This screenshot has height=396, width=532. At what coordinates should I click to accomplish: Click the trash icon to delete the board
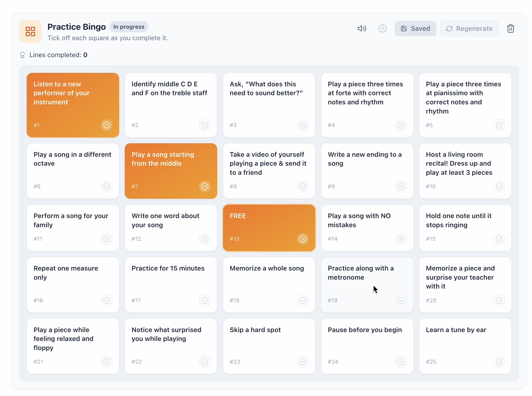pyautogui.click(x=510, y=28)
